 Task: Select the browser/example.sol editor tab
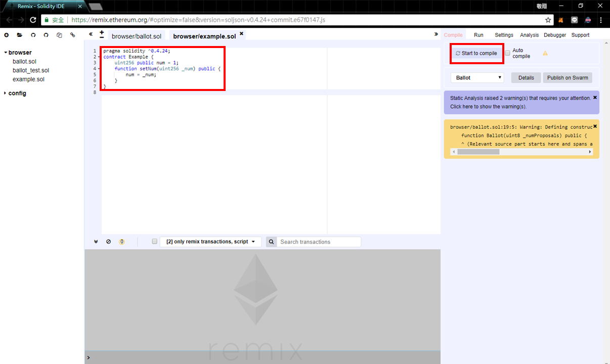[204, 36]
